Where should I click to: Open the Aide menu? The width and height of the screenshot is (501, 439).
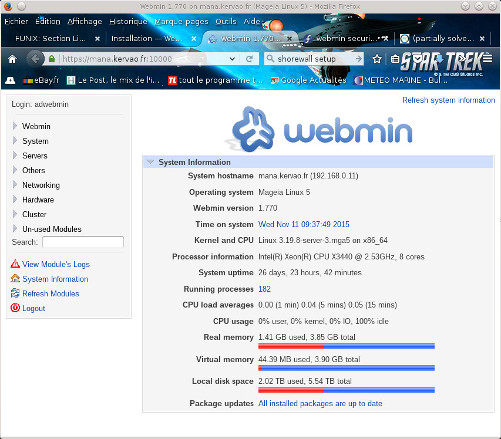pos(252,21)
